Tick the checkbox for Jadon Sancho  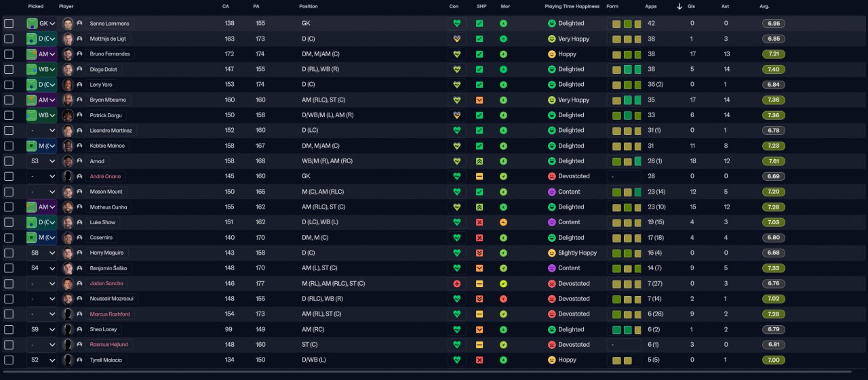pyautogui.click(x=9, y=283)
